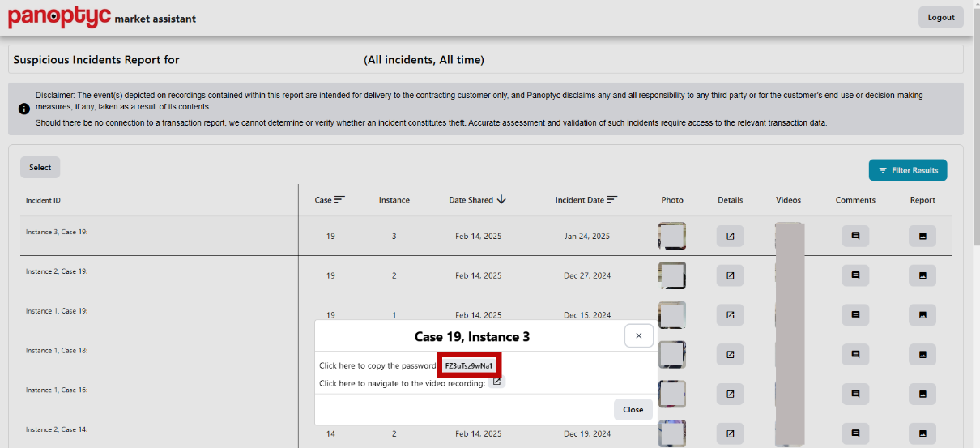
Task: Select row text 'Instance 1, Case 19:'
Action: tap(57, 311)
